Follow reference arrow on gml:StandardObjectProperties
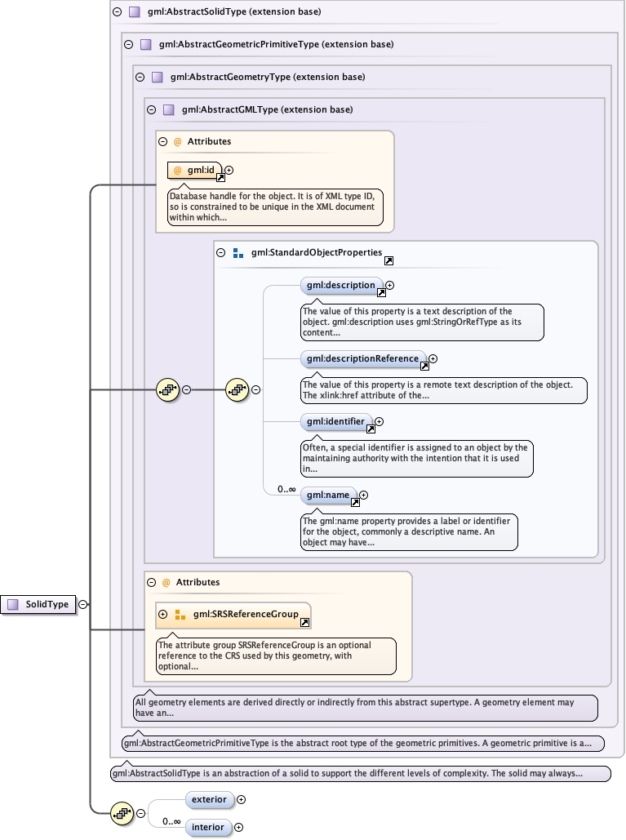This screenshot has height=840, width=626. point(388,261)
